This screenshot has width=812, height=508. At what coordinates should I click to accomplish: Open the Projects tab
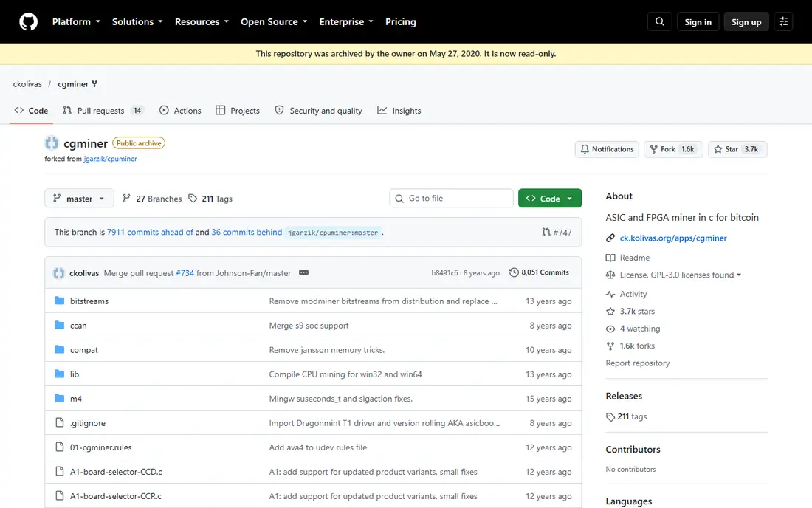click(x=238, y=110)
